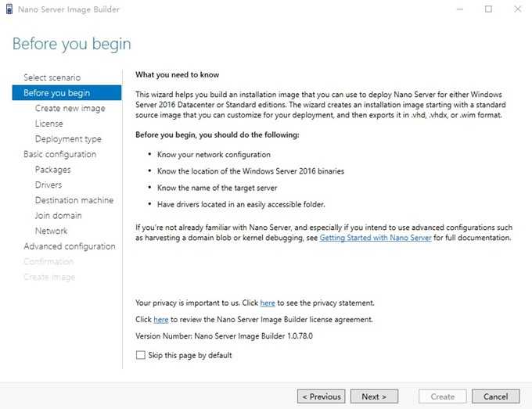Select Basic configuration step
Image resolution: width=532 pixels, height=409 pixels.
pyautogui.click(x=60, y=154)
